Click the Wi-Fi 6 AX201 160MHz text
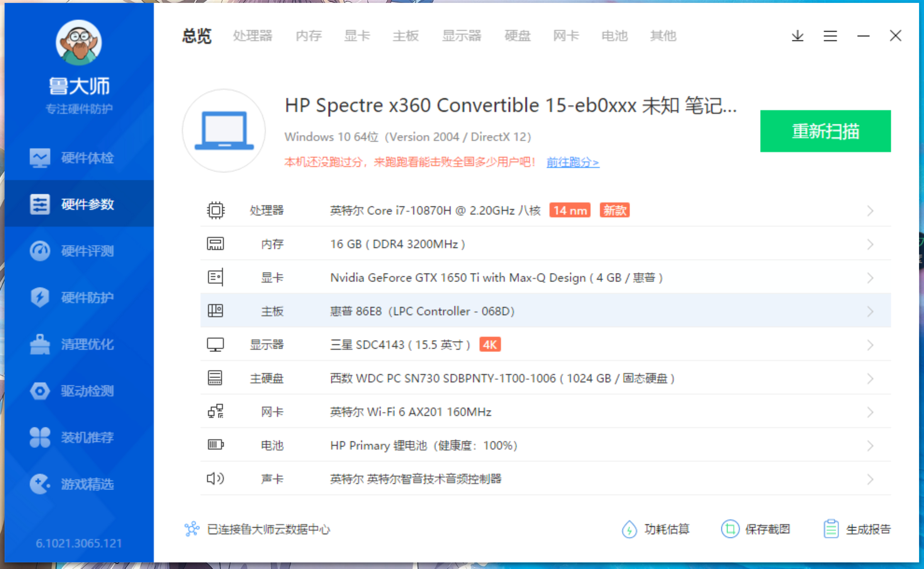The width and height of the screenshot is (924, 569). coord(411,412)
